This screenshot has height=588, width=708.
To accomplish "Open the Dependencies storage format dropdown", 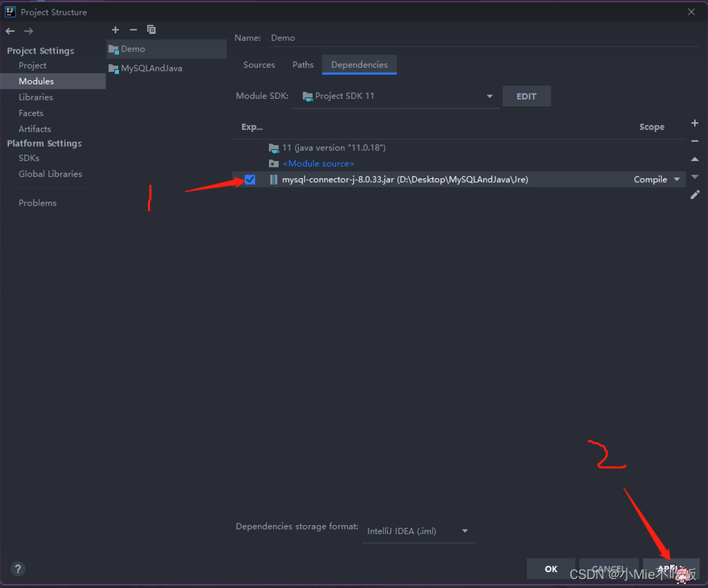I will click(x=464, y=531).
